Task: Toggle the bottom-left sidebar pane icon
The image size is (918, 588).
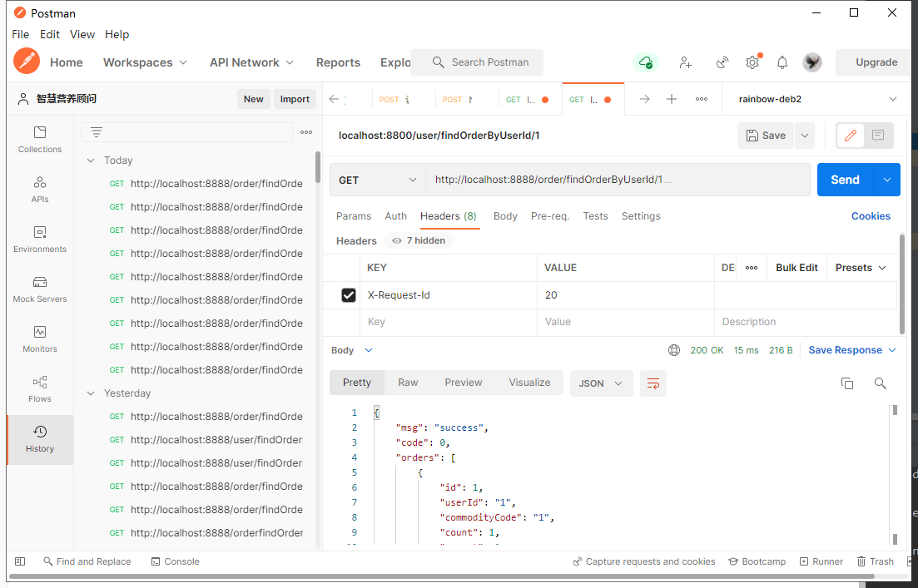Action: 20,561
